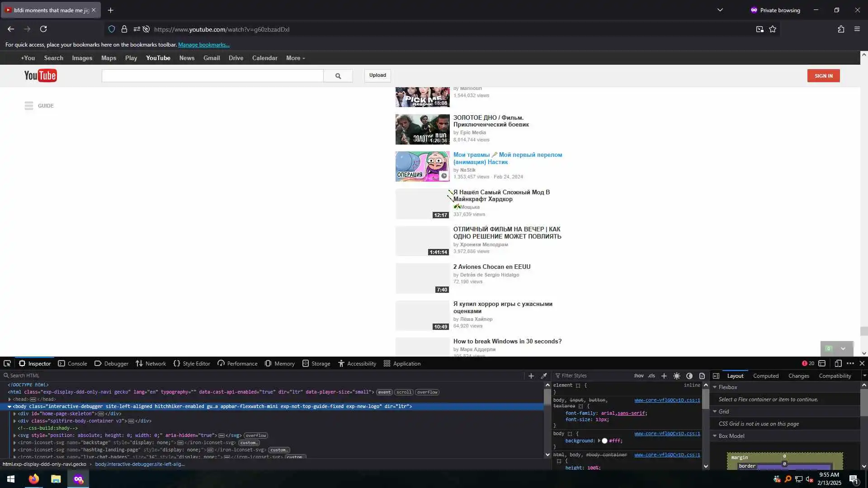
Task: Open the Computed sidebar tab
Action: click(x=765, y=375)
